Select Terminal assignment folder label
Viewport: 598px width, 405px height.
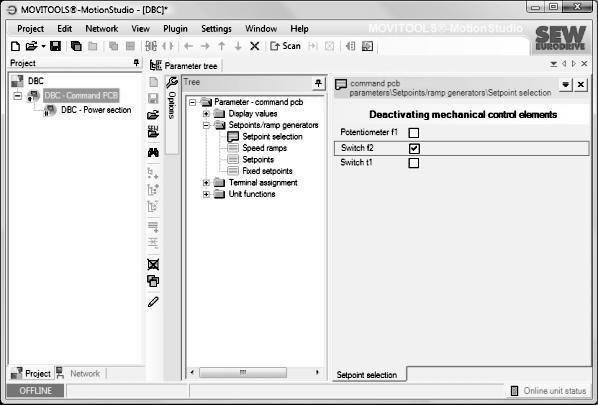[x=263, y=183]
